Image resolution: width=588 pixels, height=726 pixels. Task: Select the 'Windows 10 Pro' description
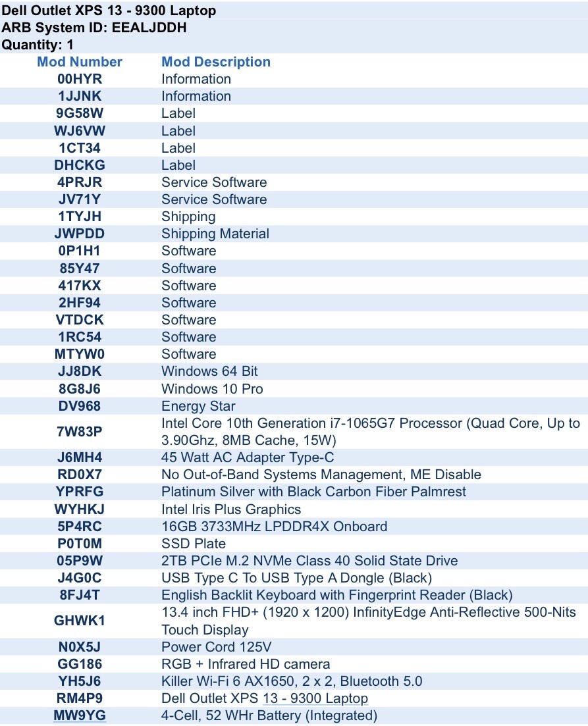212,388
